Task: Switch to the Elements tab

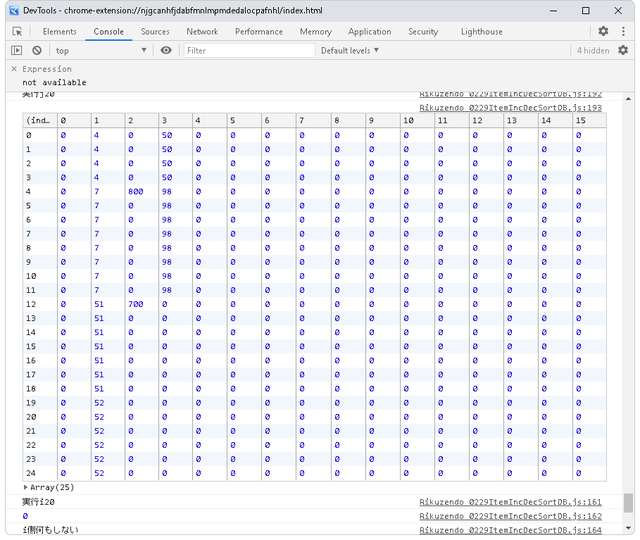Action: pyautogui.click(x=60, y=31)
